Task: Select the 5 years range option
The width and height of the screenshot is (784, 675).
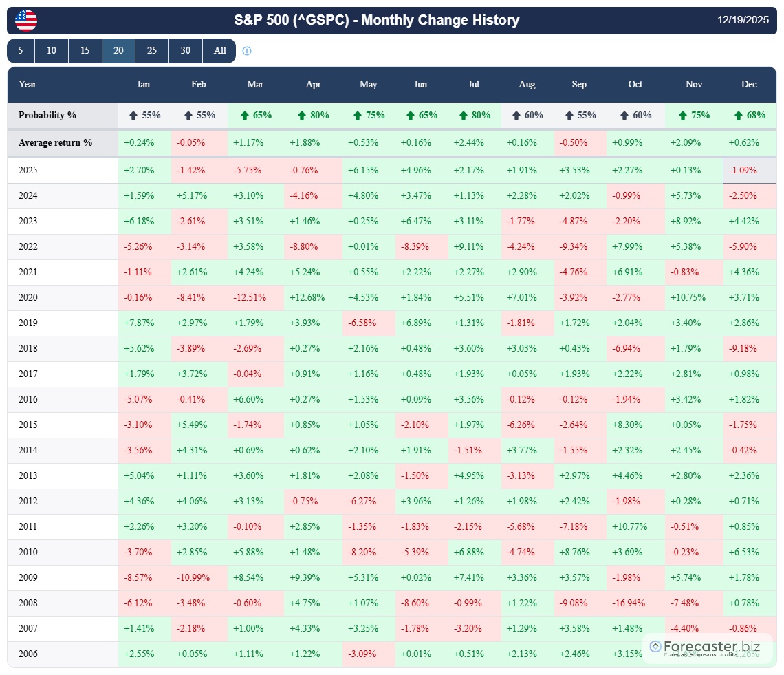Action: click(21, 51)
